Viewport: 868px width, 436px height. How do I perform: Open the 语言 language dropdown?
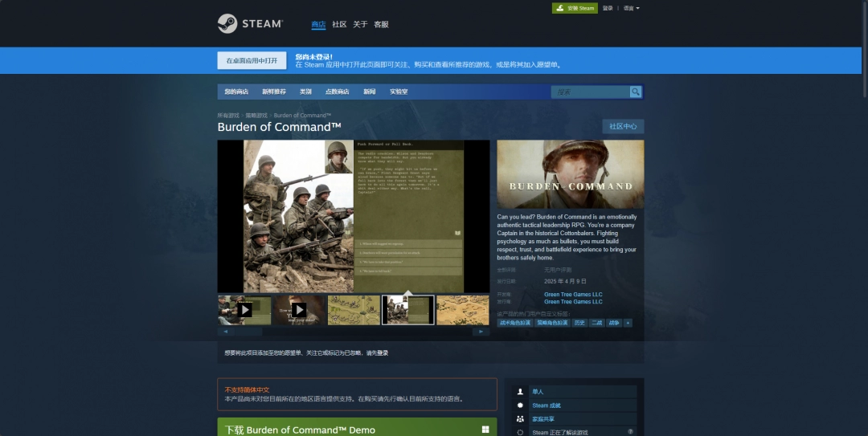[x=632, y=8]
